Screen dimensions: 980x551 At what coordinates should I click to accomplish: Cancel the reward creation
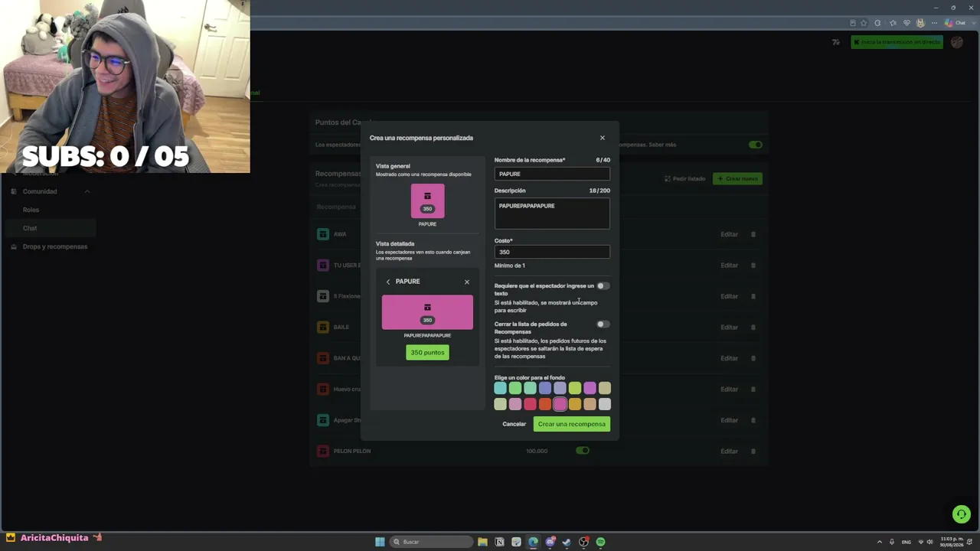point(514,424)
